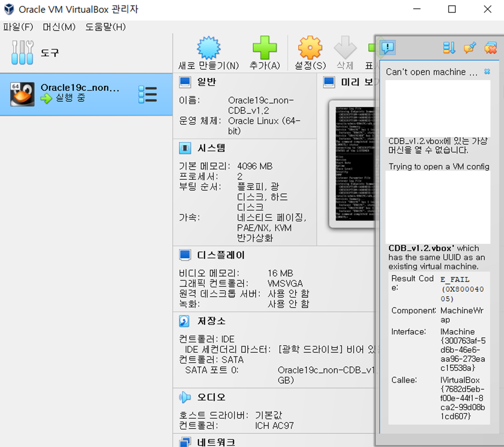
Task: Click the ICH AC97 audio controller value
Action: tap(274, 426)
